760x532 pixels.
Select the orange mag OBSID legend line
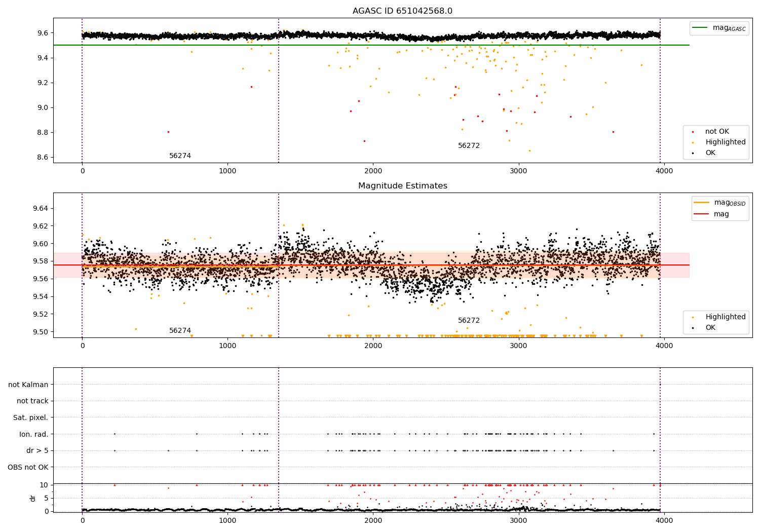point(702,203)
